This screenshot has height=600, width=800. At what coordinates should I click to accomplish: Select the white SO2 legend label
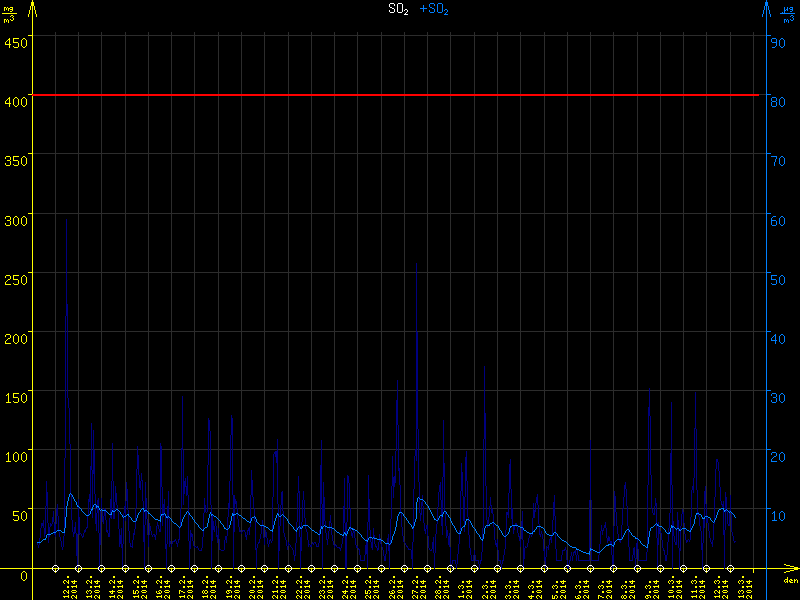pyautogui.click(x=398, y=9)
